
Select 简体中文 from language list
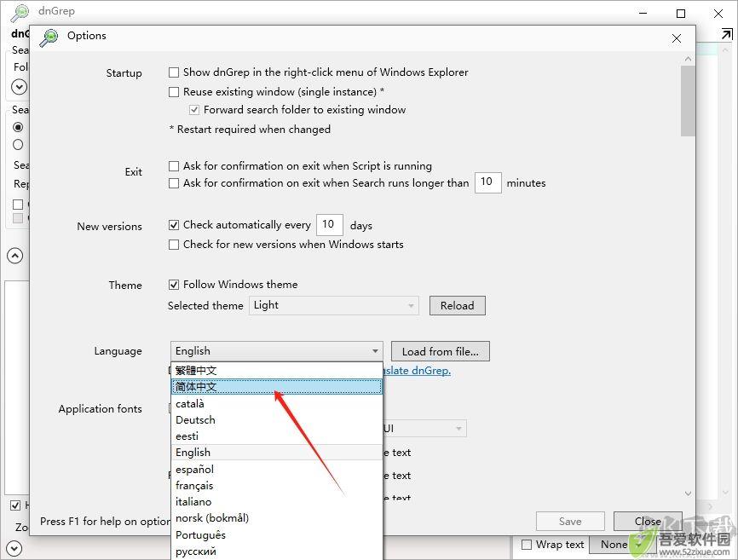[x=277, y=387]
